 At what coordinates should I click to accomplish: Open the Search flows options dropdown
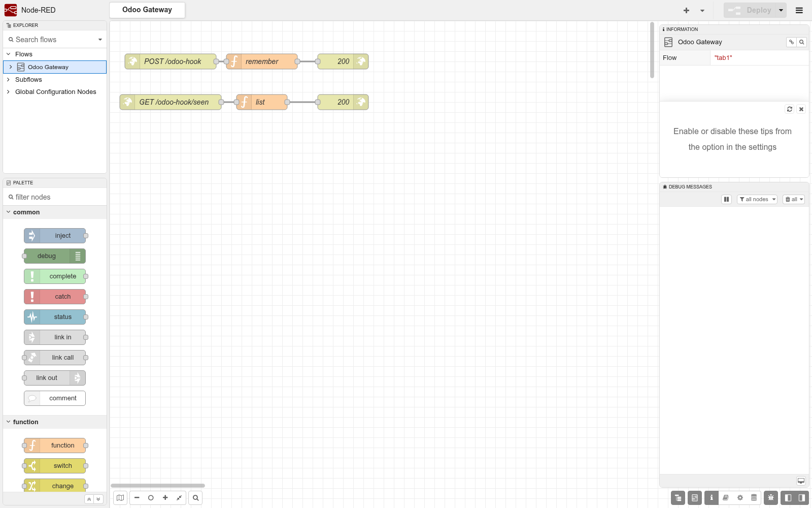[x=100, y=40]
